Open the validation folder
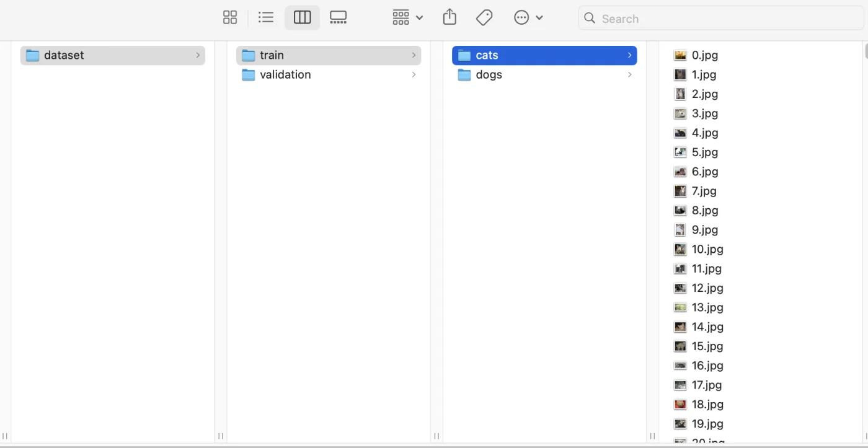The image size is (868, 448). click(x=329, y=74)
